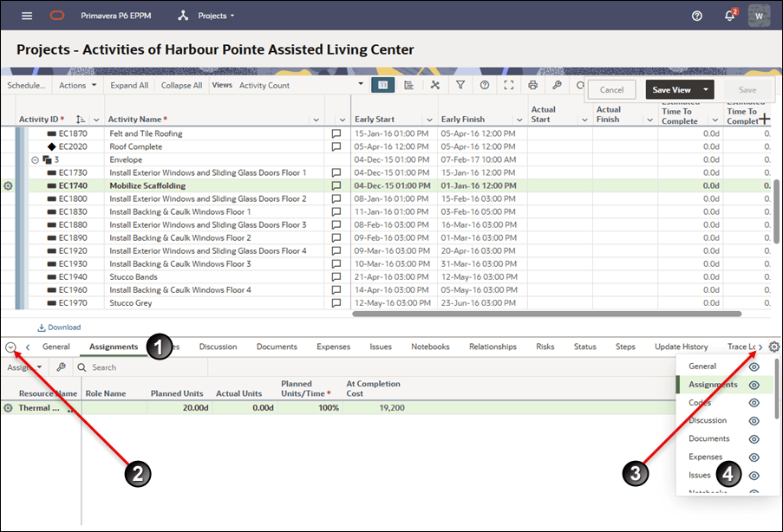Open the wrench customize icon in toolbar
This screenshot has height=532, width=783.
[x=557, y=85]
